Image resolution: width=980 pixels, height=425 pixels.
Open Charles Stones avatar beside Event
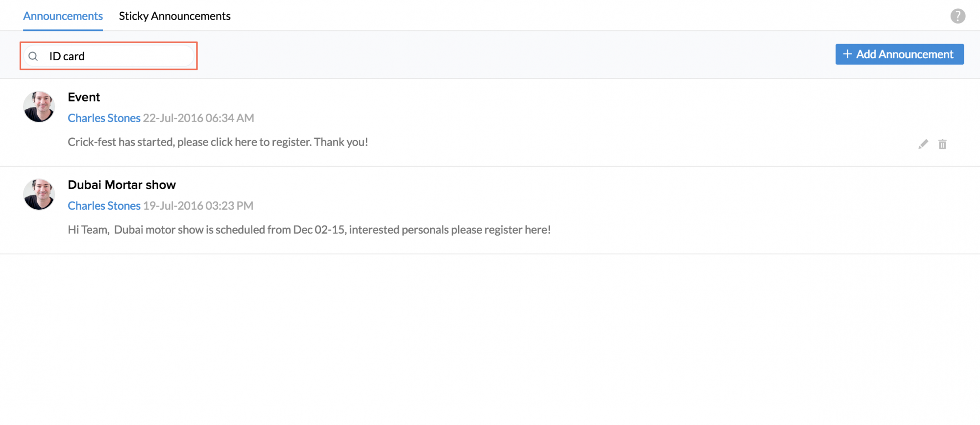[39, 106]
